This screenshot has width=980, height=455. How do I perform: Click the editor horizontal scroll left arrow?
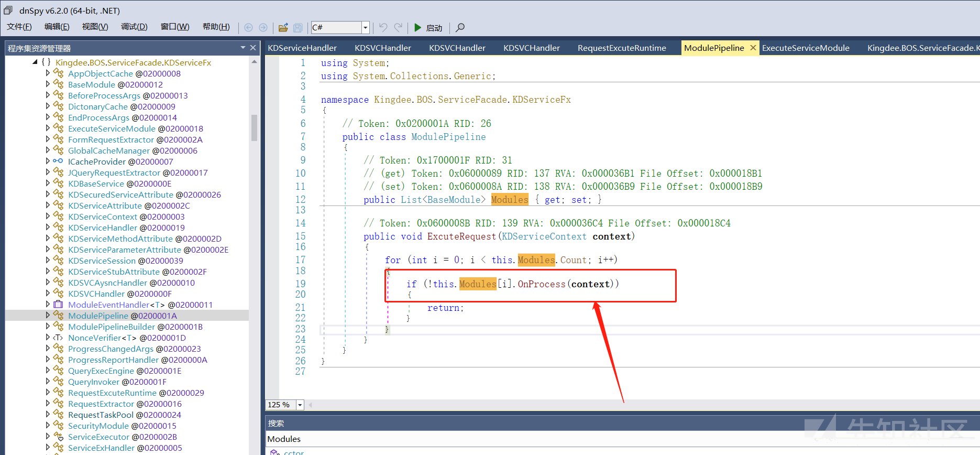(x=310, y=405)
